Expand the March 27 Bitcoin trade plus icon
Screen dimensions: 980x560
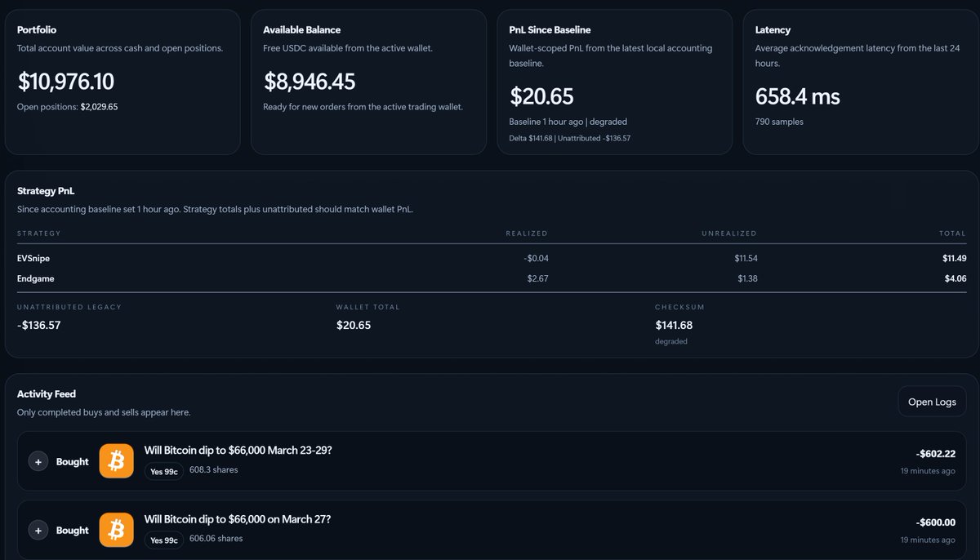click(38, 531)
